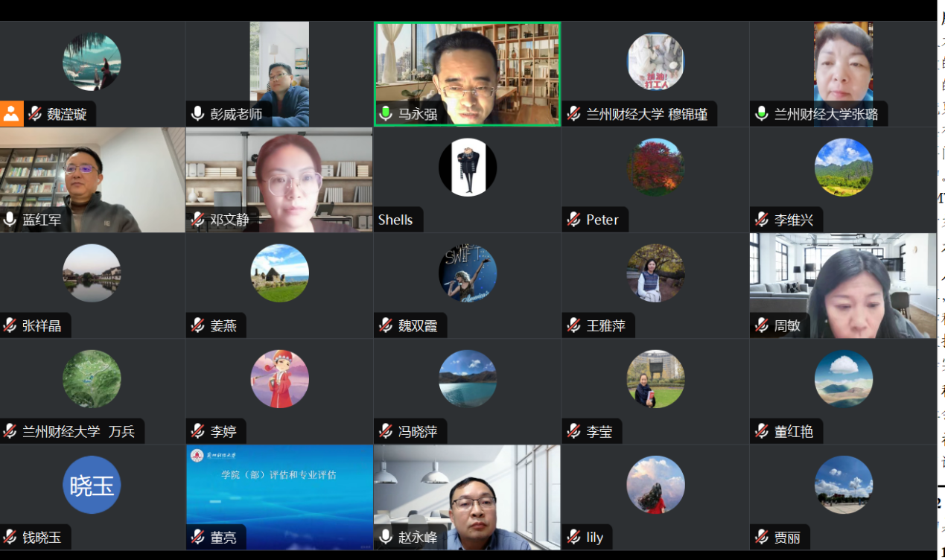Screen dimensions: 945x560
Task: Click the orange host icon beside 魏滢璇
Action: (x=11, y=114)
